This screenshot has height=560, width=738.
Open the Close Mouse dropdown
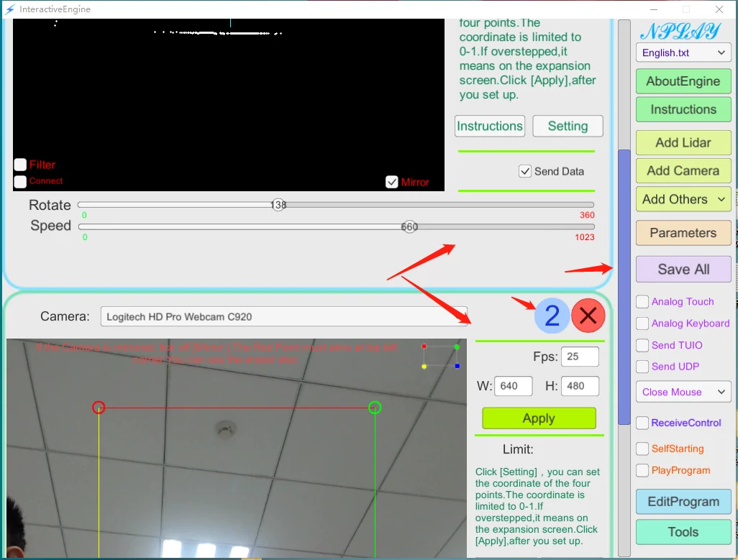pyautogui.click(x=683, y=392)
